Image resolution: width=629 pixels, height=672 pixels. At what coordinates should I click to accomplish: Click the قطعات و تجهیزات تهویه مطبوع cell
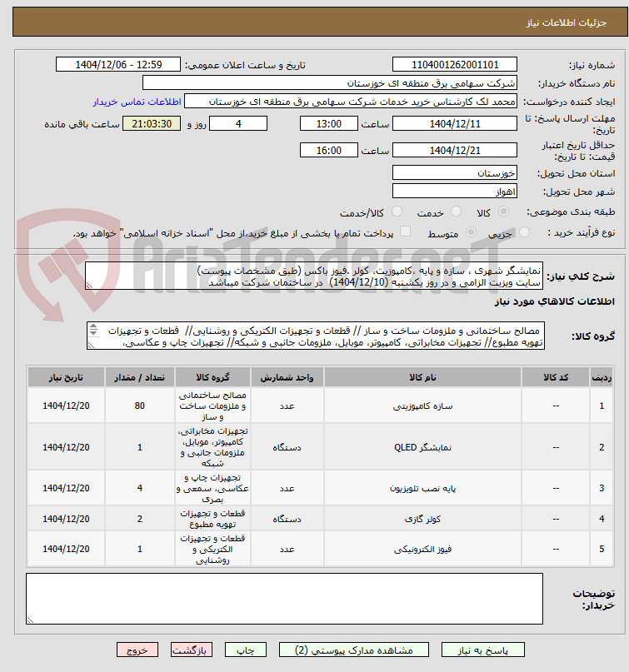click(212, 519)
